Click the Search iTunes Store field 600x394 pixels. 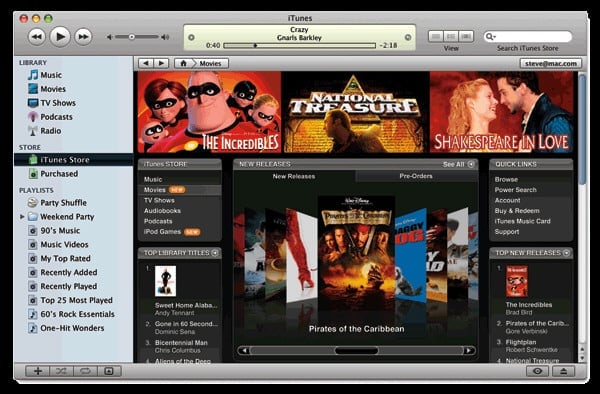tap(528, 37)
